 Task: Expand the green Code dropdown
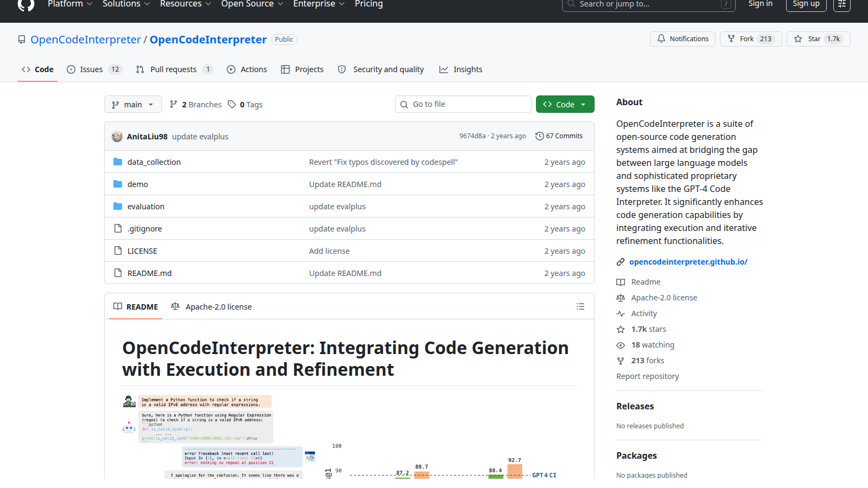pos(565,104)
